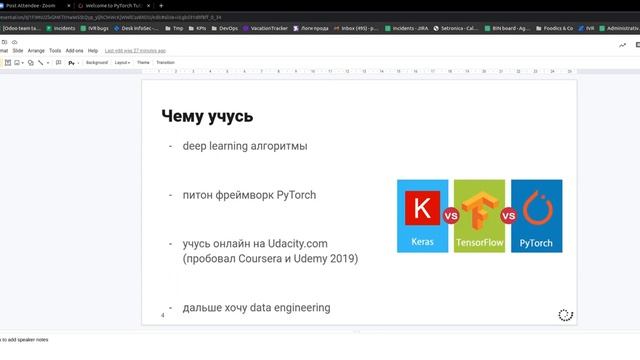Open the Incidents bookmark
This screenshot has width=640, height=360.
(x=61, y=28)
